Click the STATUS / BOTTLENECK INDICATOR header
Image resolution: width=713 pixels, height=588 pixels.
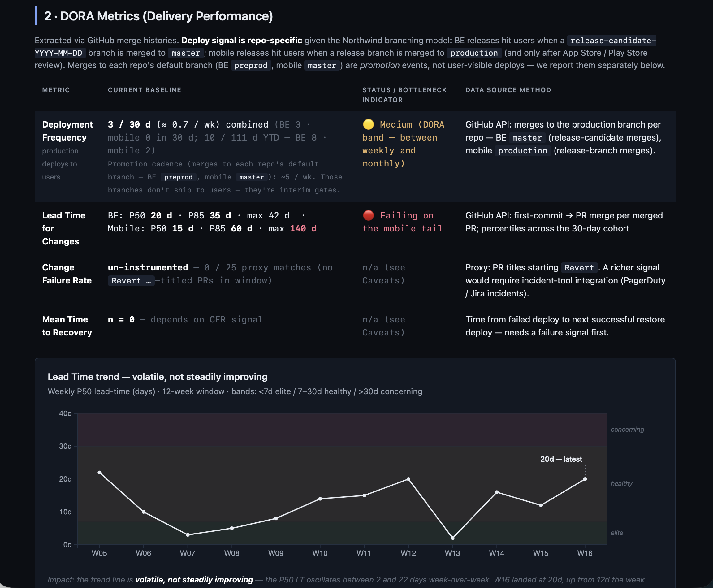pos(404,95)
